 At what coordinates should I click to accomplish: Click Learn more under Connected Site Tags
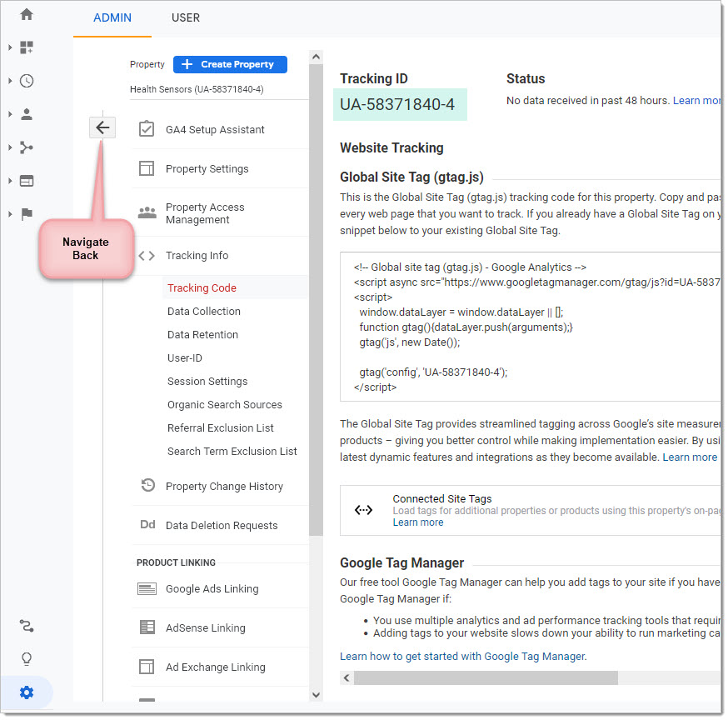pyautogui.click(x=418, y=522)
